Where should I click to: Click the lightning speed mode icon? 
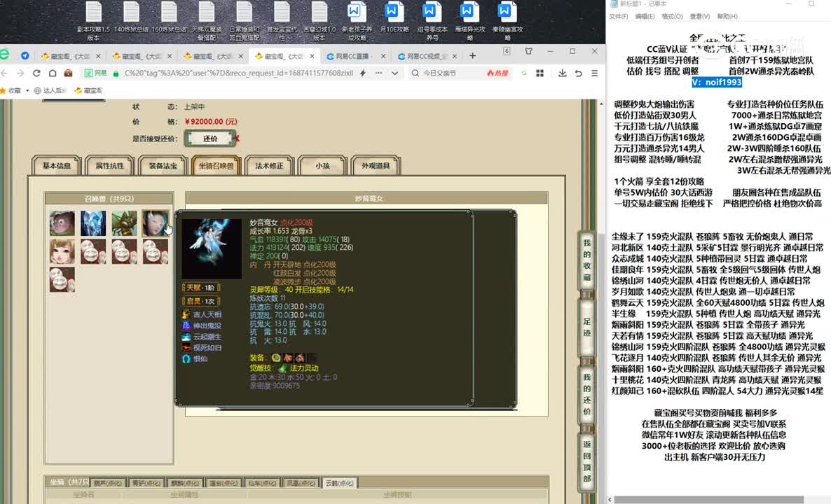(363, 73)
